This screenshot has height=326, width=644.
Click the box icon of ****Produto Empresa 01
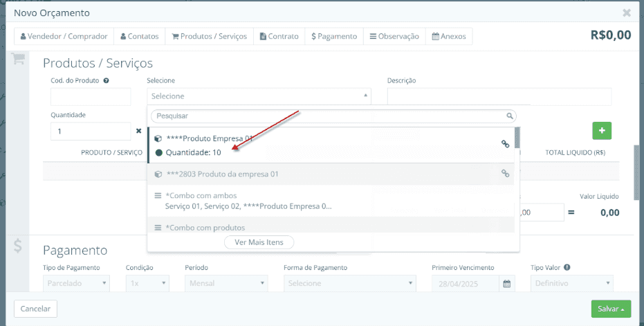(158, 139)
